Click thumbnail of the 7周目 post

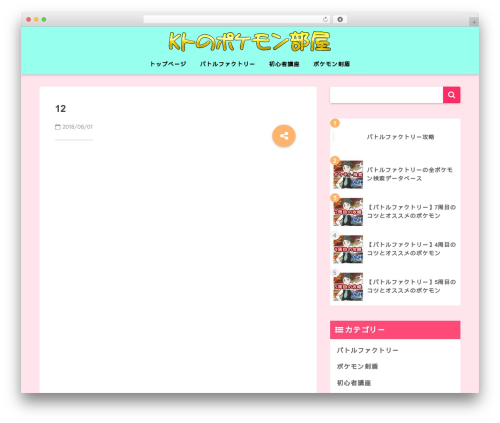pyautogui.click(x=348, y=212)
